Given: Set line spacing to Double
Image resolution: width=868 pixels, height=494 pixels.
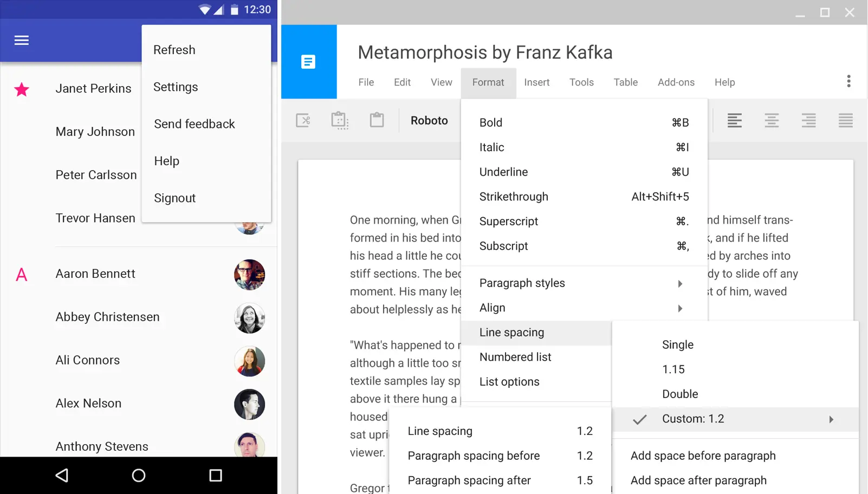Looking at the screenshot, I should (735, 394).
